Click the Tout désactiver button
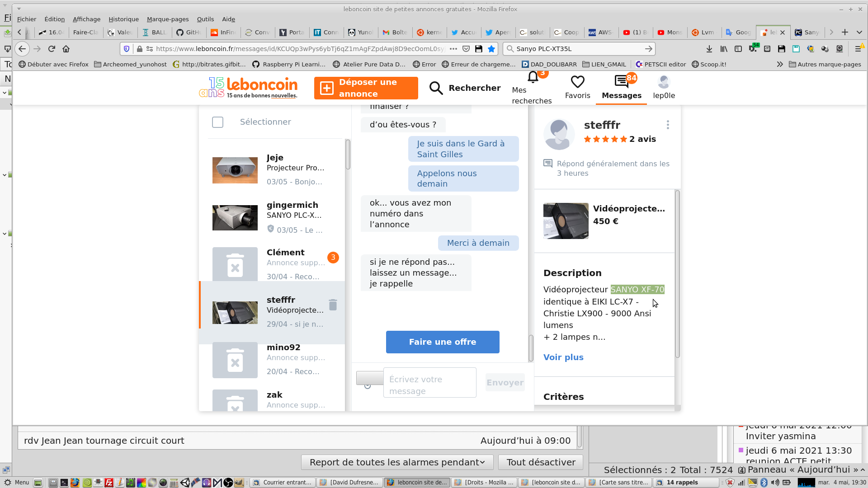This screenshot has height=488, width=868. tap(540, 462)
